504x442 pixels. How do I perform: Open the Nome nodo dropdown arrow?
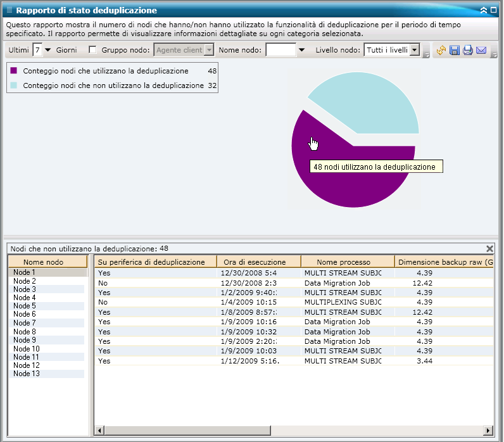[301, 50]
